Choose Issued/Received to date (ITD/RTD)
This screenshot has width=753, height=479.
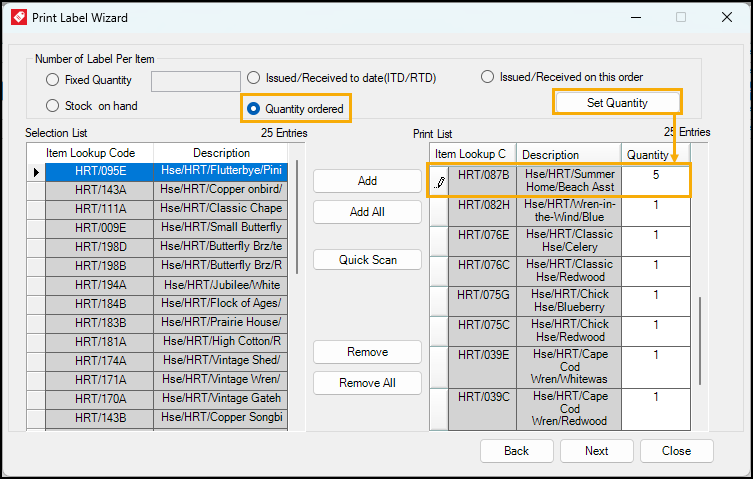253,77
